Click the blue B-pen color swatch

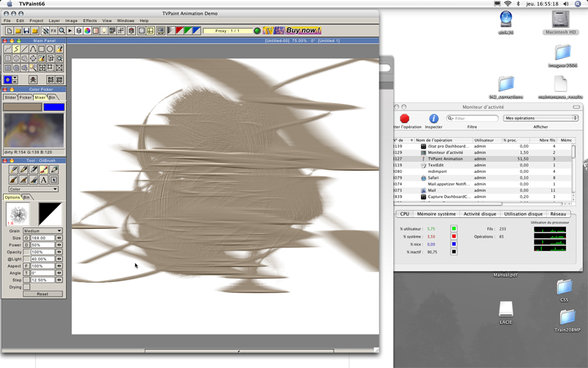[54, 107]
